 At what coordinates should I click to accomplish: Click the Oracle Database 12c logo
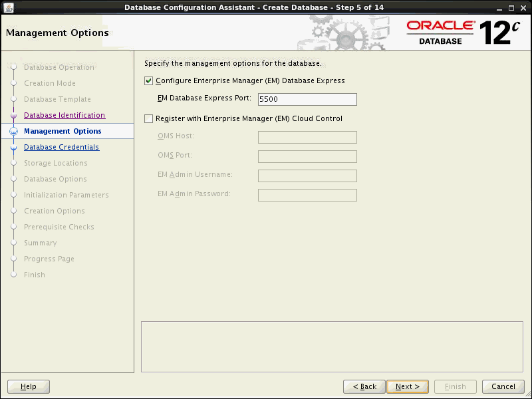pos(463,33)
